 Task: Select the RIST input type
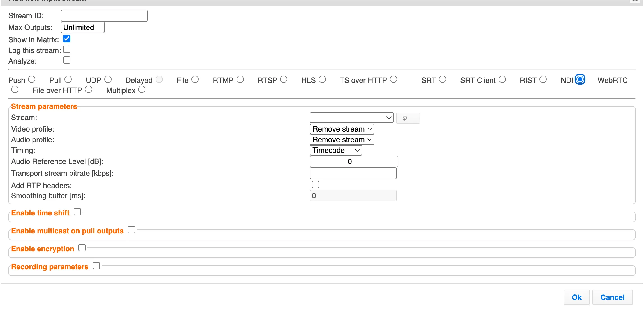(543, 79)
